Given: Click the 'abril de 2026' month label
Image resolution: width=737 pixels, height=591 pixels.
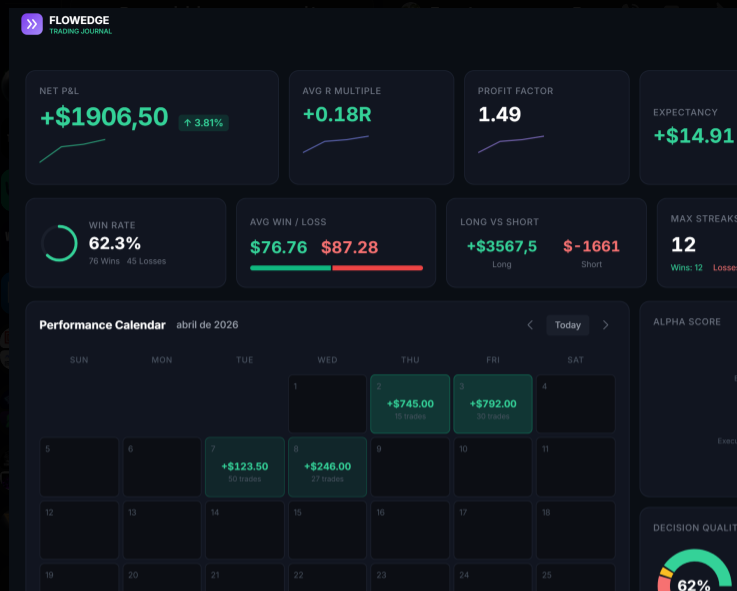Looking at the screenshot, I should (207, 325).
